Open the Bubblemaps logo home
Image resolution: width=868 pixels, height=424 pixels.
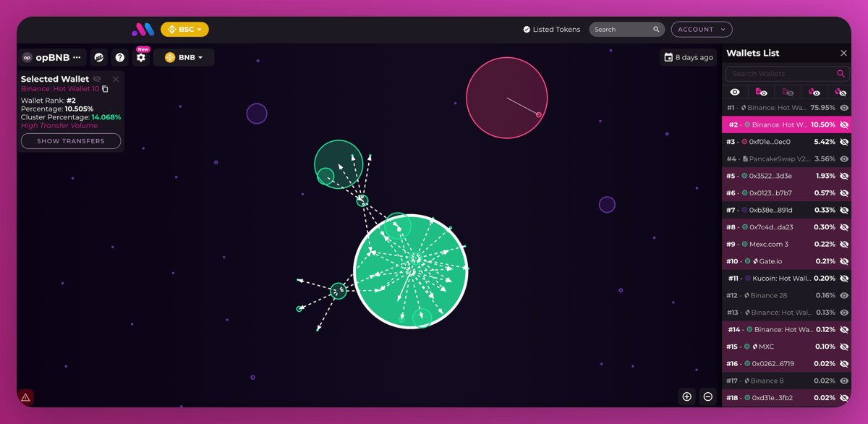pos(143,30)
